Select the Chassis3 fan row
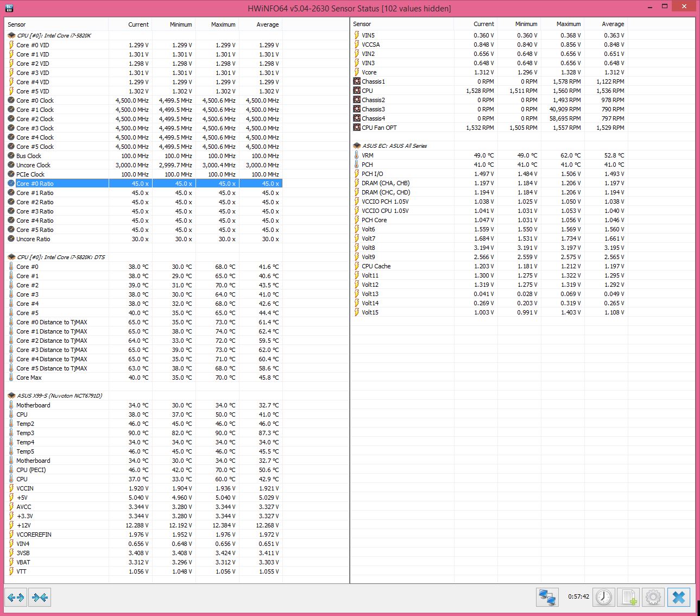The height and width of the screenshot is (616, 700). pos(490,109)
